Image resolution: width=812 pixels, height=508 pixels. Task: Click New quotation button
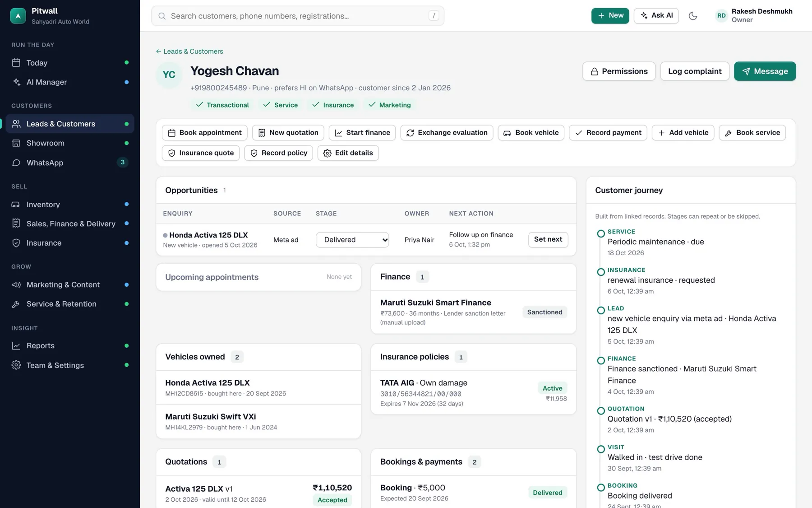pos(288,133)
